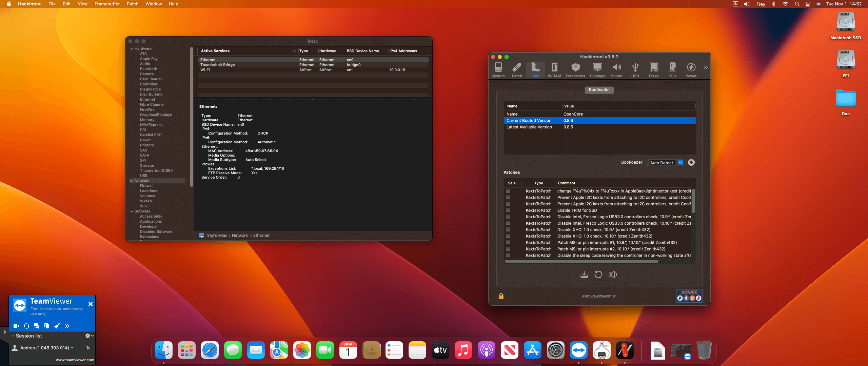Visit the www.teamviewer.com link
868x366 pixels.
coord(75,360)
